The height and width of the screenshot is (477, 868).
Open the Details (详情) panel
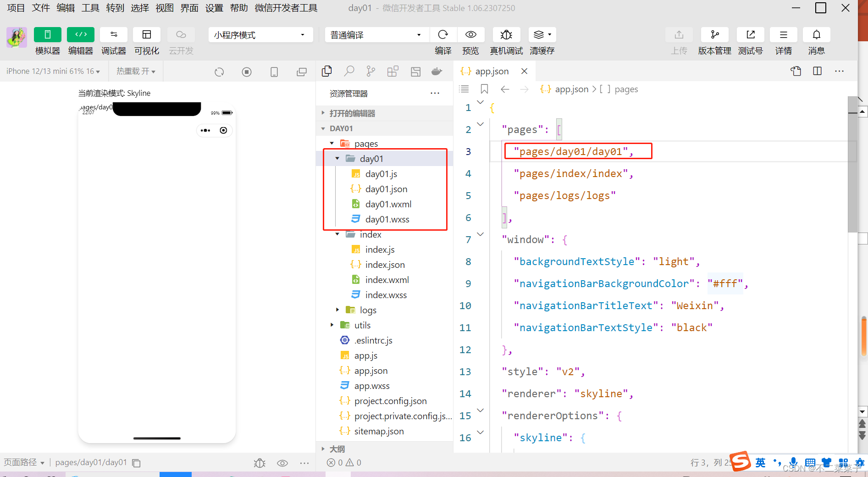tap(784, 35)
